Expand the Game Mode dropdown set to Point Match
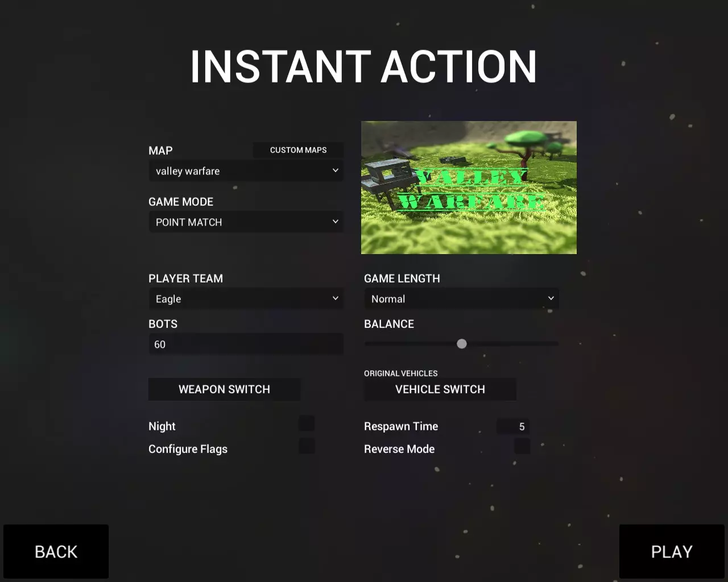 (246, 222)
